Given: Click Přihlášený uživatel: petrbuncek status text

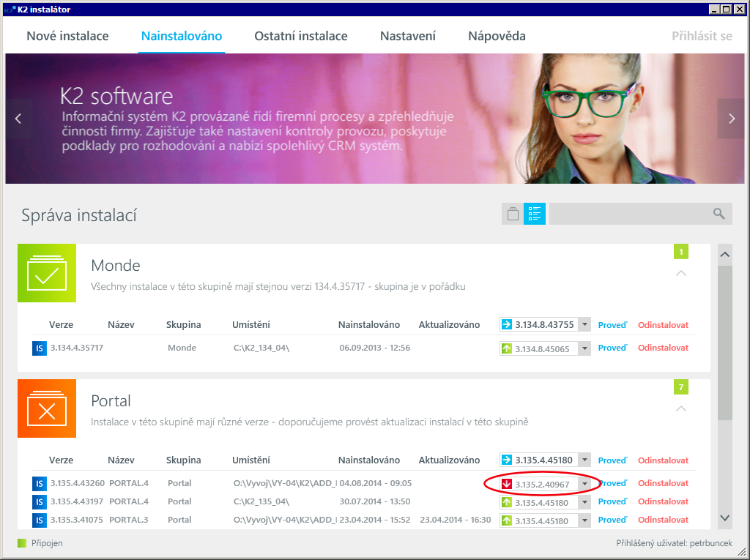Looking at the screenshot, I should tap(674, 542).
